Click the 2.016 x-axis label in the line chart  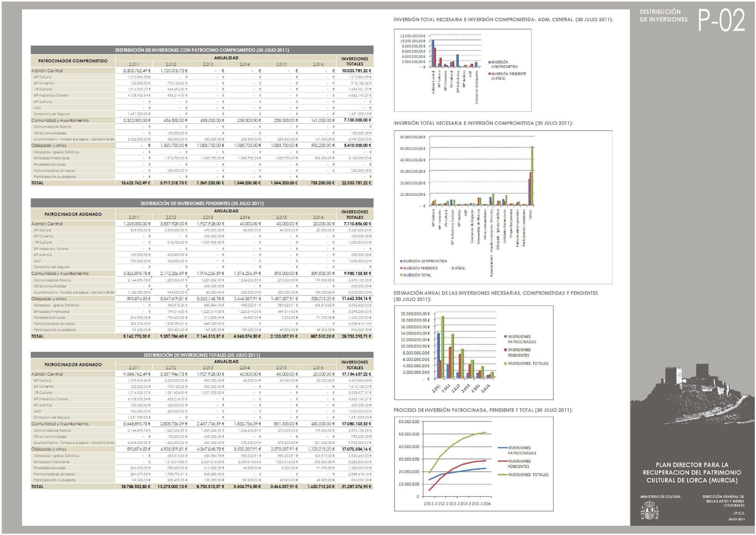486,504
